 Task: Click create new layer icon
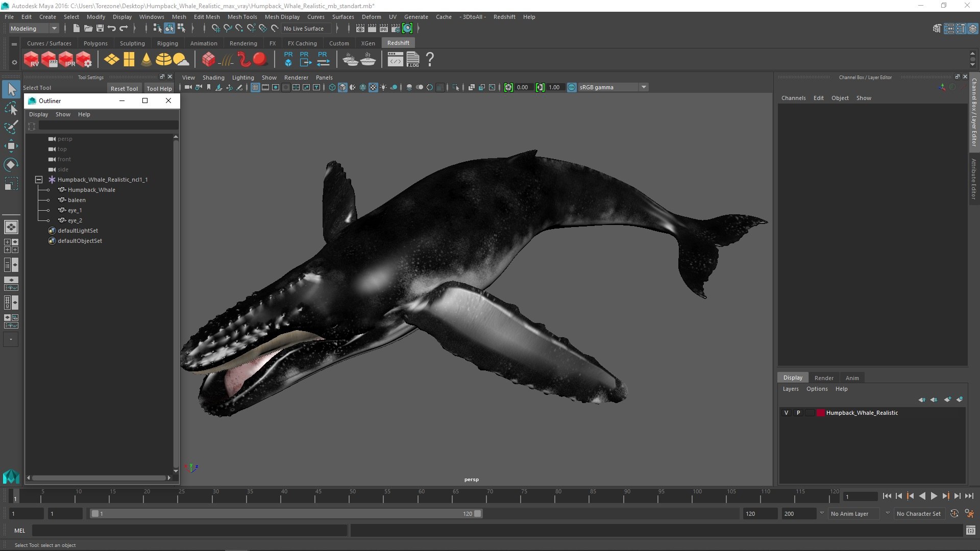(947, 399)
